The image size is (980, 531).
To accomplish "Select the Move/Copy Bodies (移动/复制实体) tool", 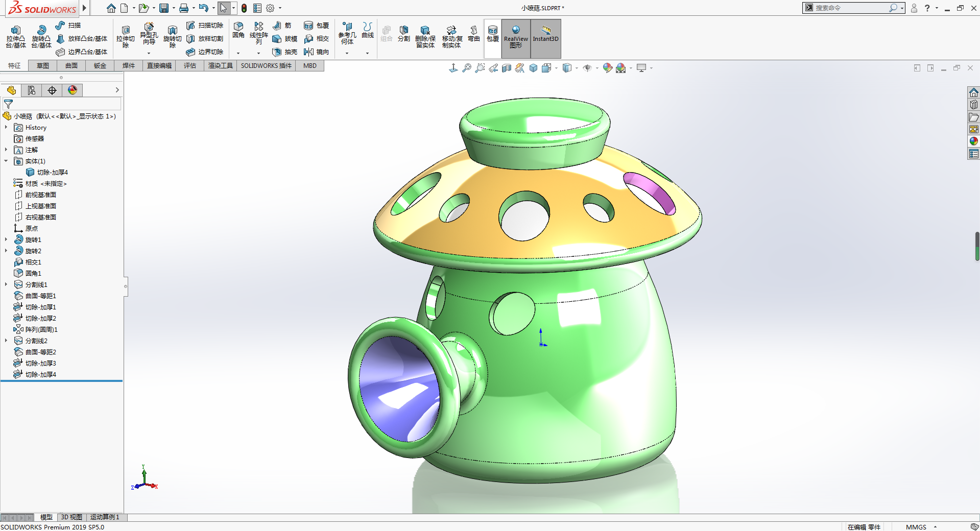I will [x=452, y=37].
